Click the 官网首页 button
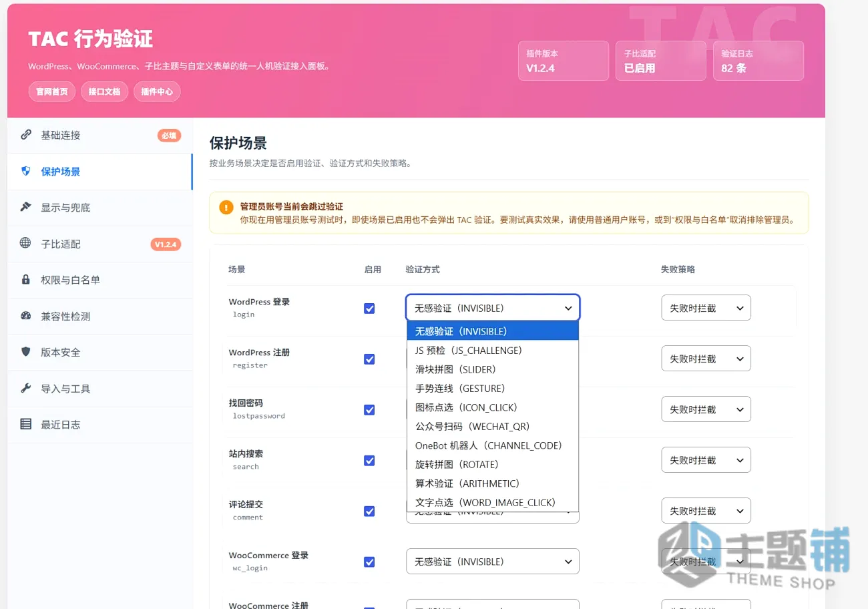The image size is (868, 609). [x=51, y=91]
